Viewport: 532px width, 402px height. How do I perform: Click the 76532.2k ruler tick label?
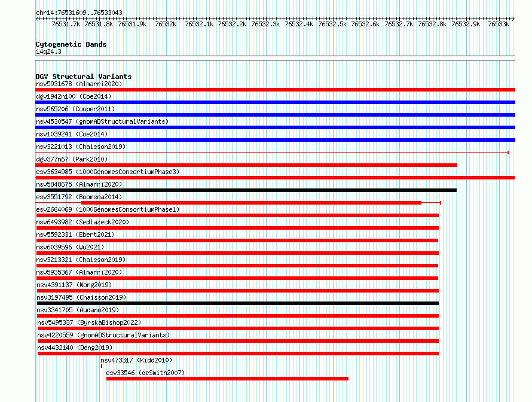(x=232, y=24)
